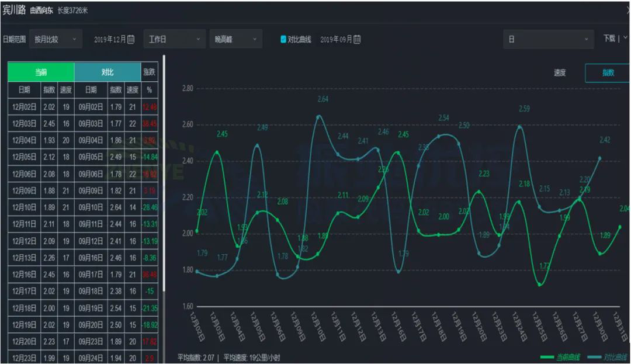631x364 pixels.
Task: Switch to the 速度 chart tab
Action: click(x=560, y=73)
